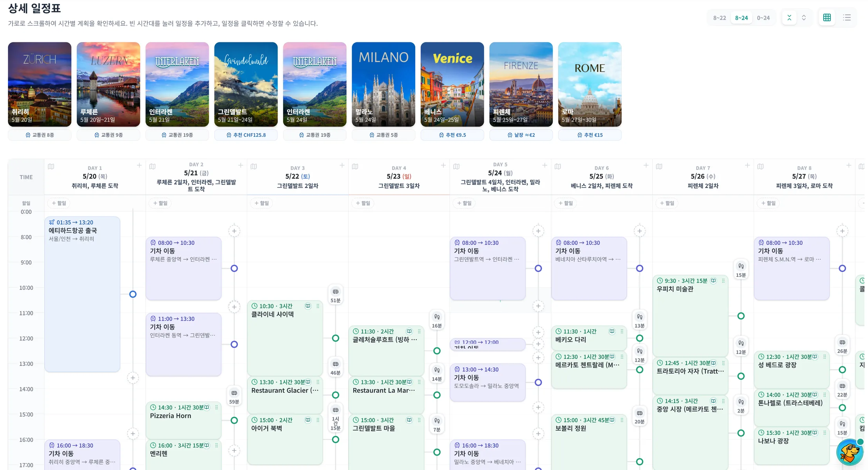868x470 pixels.
Task: Select the ZÜRICH city card
Action: [x=40, y=85]
